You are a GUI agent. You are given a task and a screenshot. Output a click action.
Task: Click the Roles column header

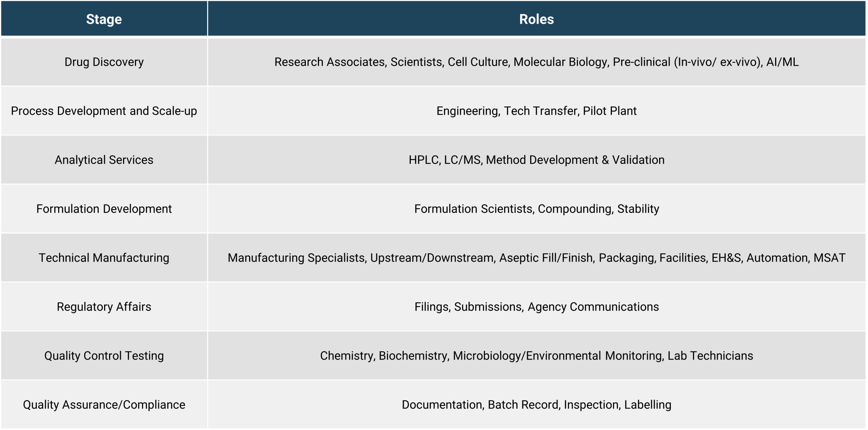536,19
